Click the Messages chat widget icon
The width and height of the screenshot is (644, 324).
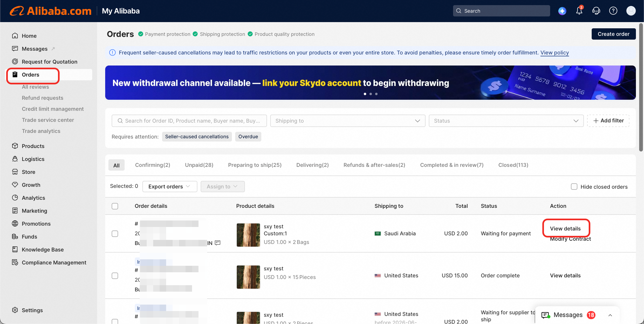point(546,315)
